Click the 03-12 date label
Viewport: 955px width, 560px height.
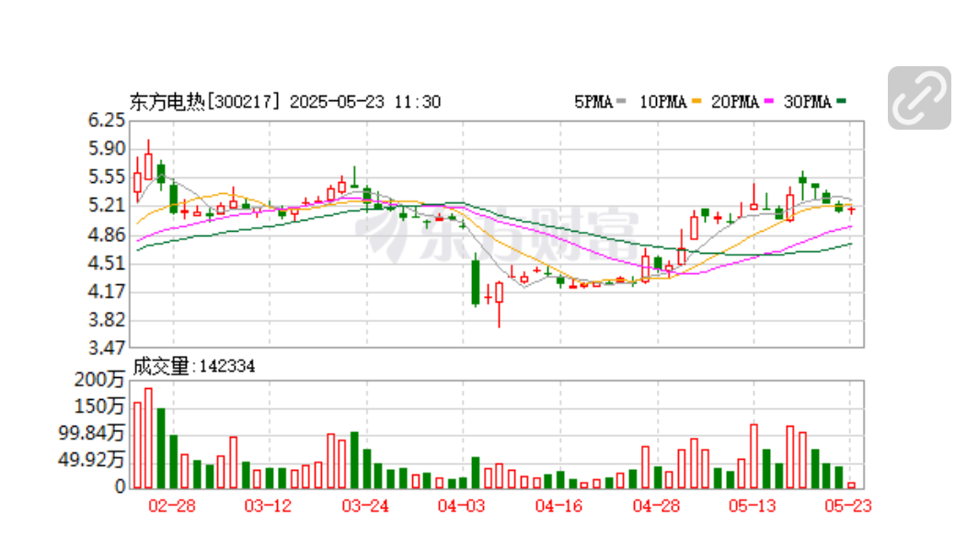click(x=268, y=506)
